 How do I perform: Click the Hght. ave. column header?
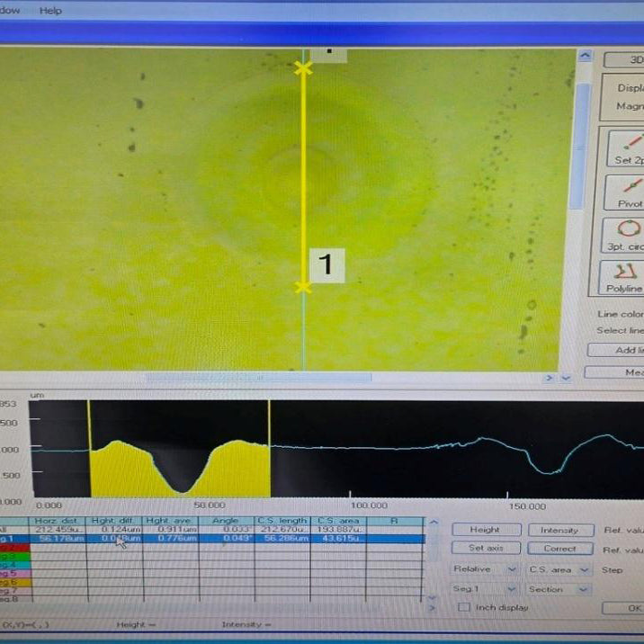pyautogui.click(x=170, y=521)
